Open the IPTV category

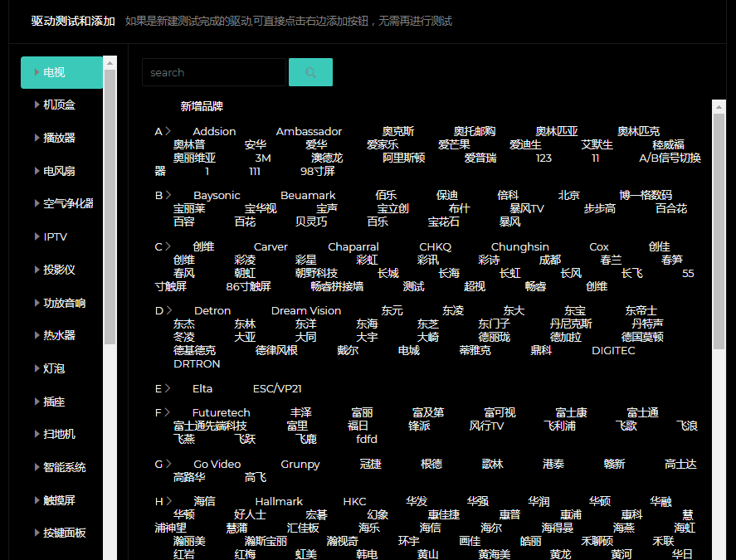click(x=55, y=236)
